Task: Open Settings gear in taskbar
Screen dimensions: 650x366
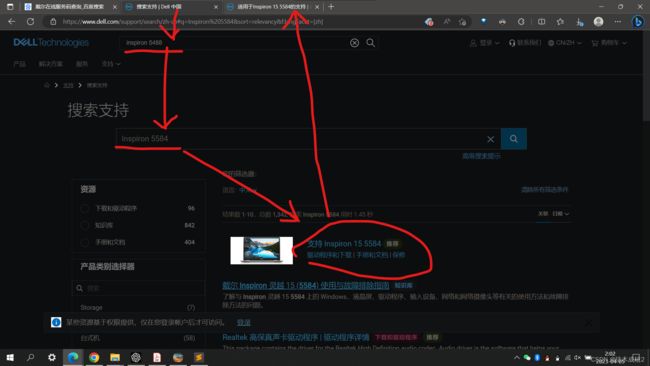Action: coord(52,357)
